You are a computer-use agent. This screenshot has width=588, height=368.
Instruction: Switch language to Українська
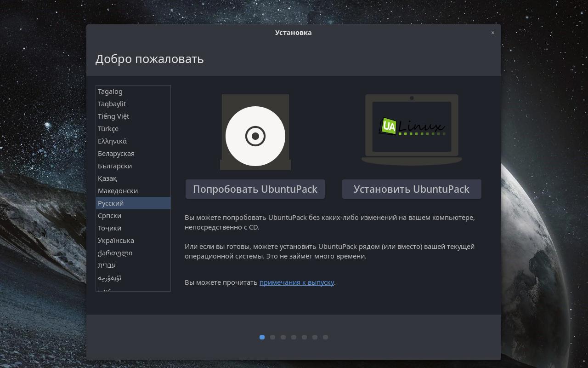(133, 241)
